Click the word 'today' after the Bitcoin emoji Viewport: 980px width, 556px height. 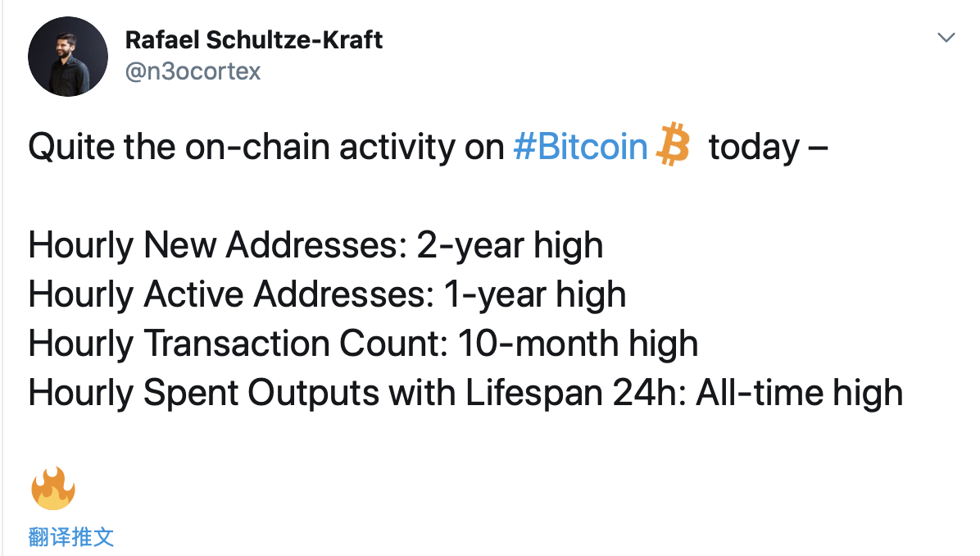click(754, 148)
